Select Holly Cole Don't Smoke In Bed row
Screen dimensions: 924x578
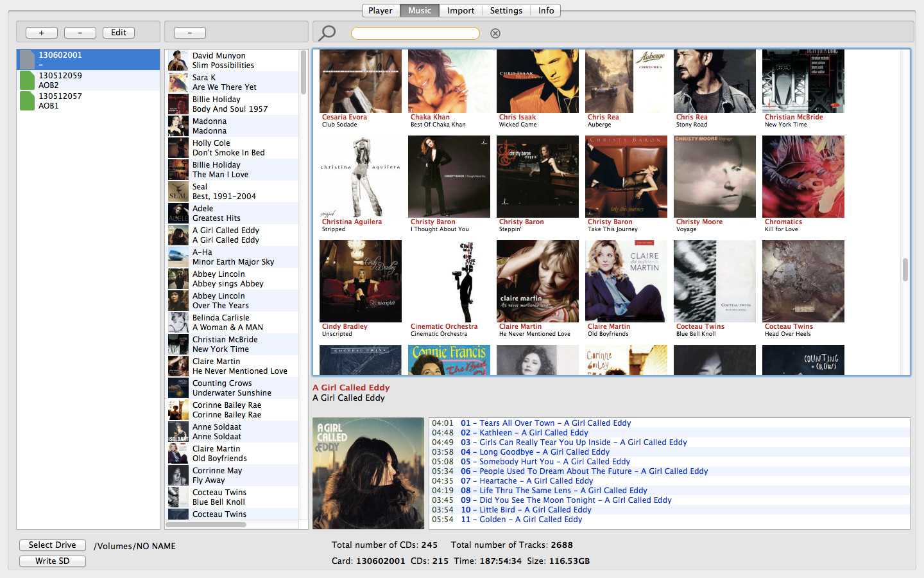(233, 148)
